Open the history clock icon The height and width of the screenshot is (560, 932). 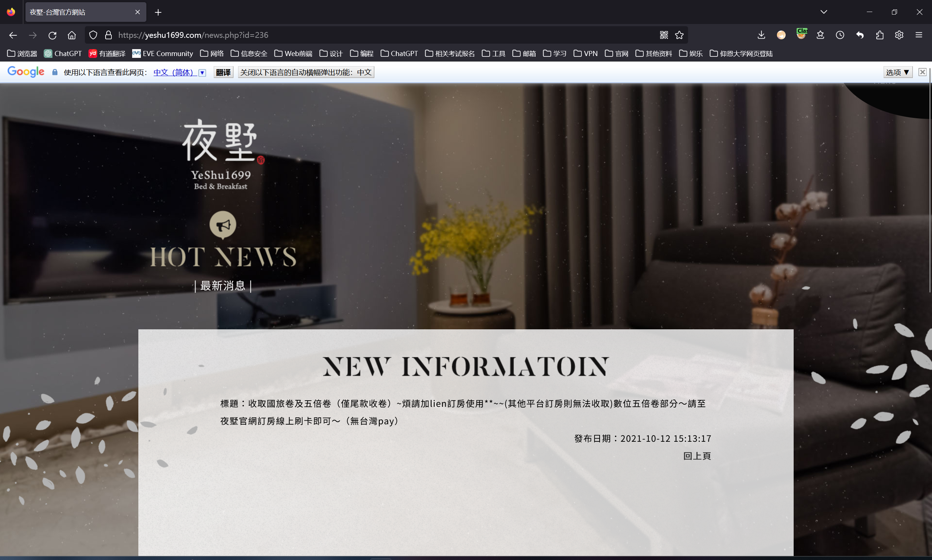[x=840, y=35]
